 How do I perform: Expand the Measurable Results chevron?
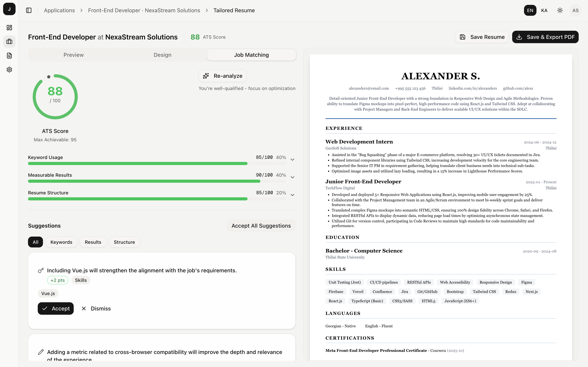click(292, 177)
